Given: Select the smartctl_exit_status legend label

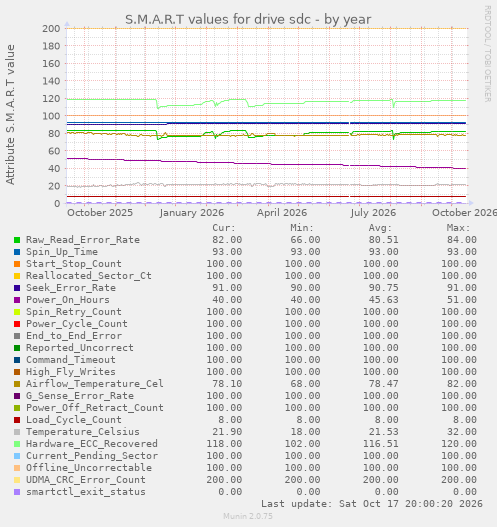Looking at the screenshot, I should pyautogui.click(x=86, y=492).
